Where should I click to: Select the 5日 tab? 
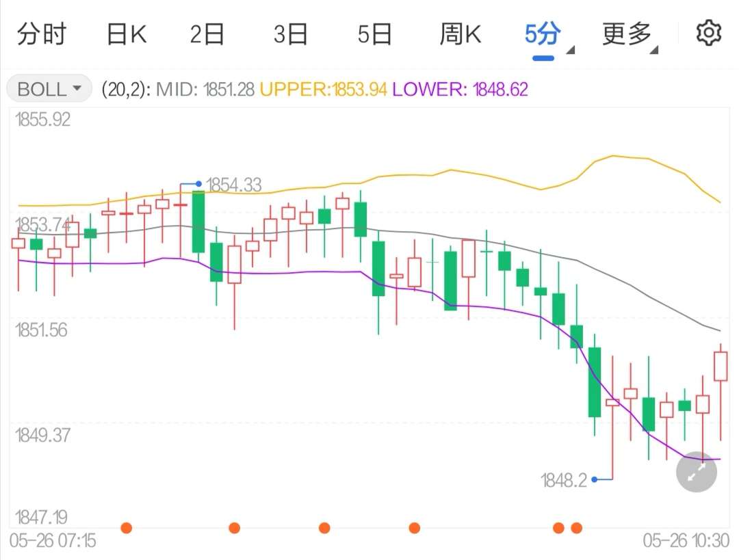pyautogui.click(x=374, y=34)
